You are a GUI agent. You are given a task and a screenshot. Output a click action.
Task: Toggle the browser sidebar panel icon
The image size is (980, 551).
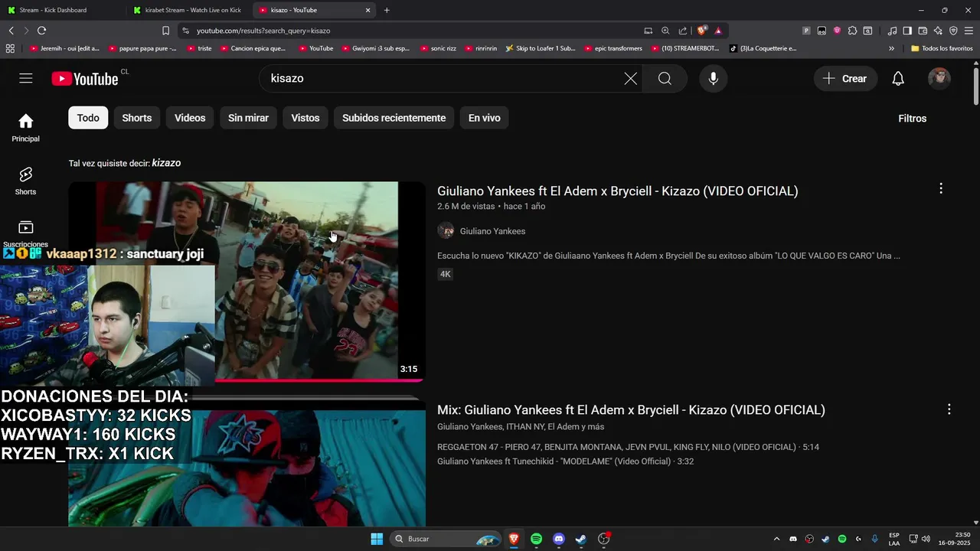(x=907, y=31)
